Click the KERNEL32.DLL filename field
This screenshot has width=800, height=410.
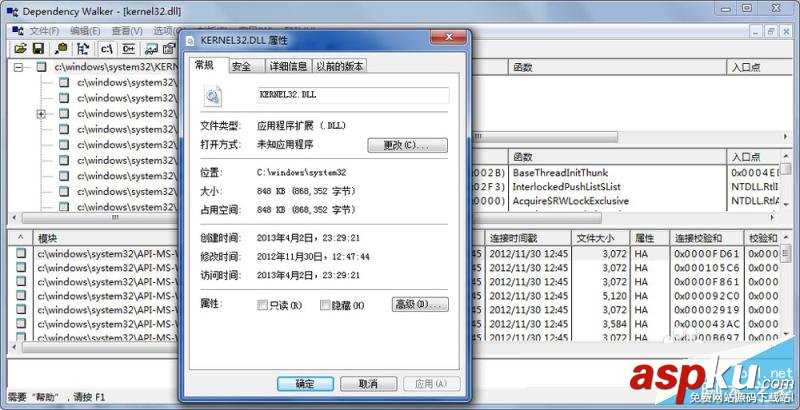pos(353,95)
